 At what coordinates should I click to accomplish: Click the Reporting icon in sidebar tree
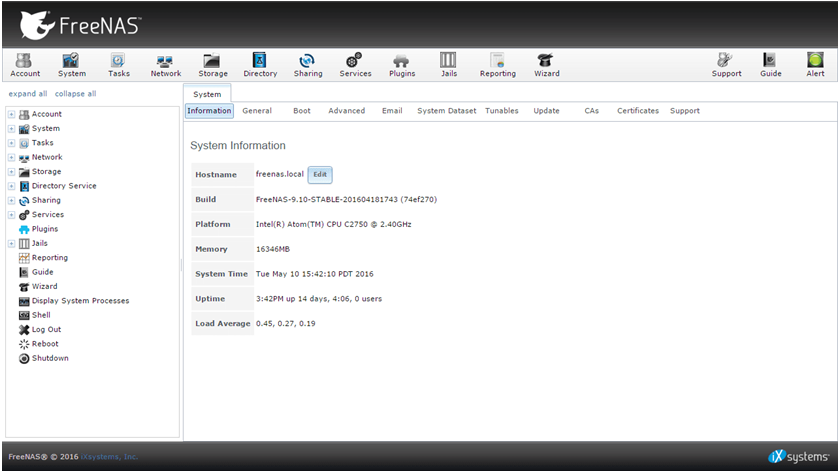(x=24, y=258)
